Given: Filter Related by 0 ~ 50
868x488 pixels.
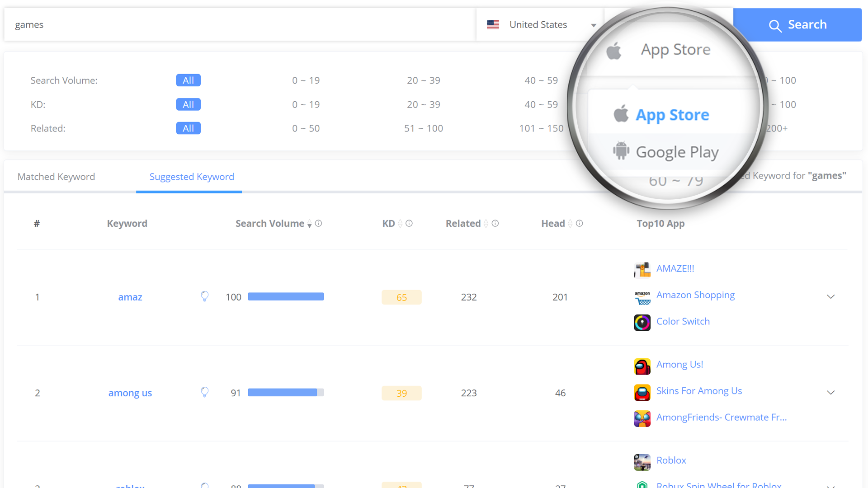Looking at the screenshot, I should tap(306, 128).
